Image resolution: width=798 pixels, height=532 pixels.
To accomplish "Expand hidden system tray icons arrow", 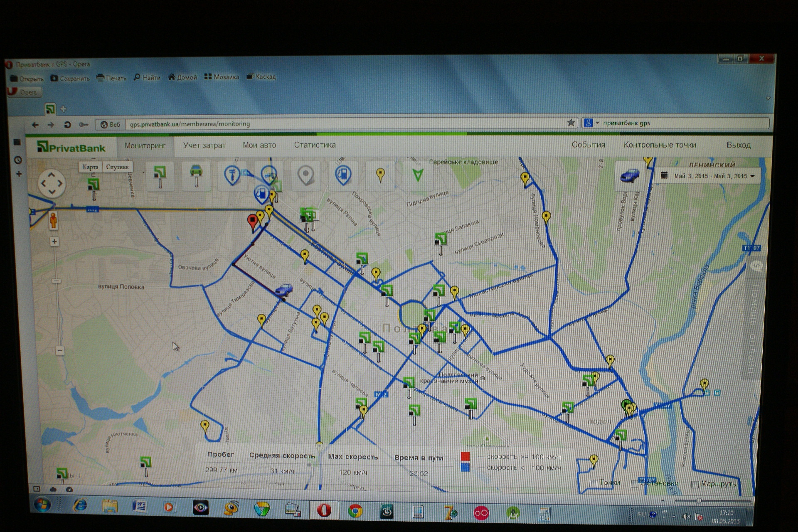I will click(x=674, y=516).
